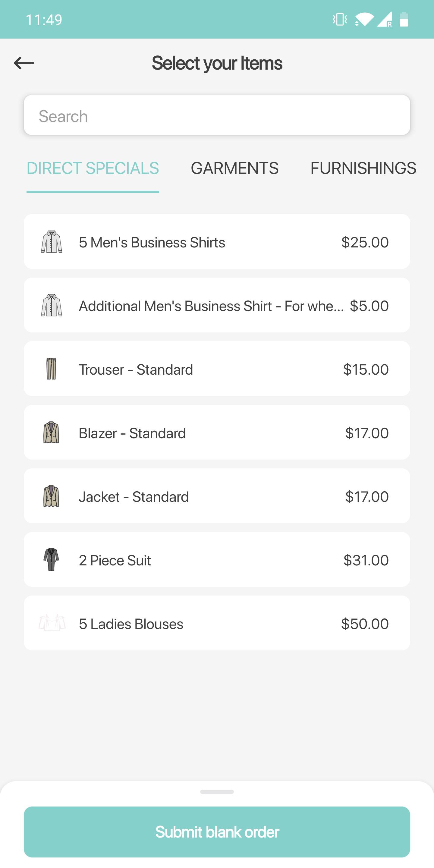Viewport: 434px width, 868px height.
Task: Add the 2 Piece Suit for $31.00
Action: pos(366,560)
